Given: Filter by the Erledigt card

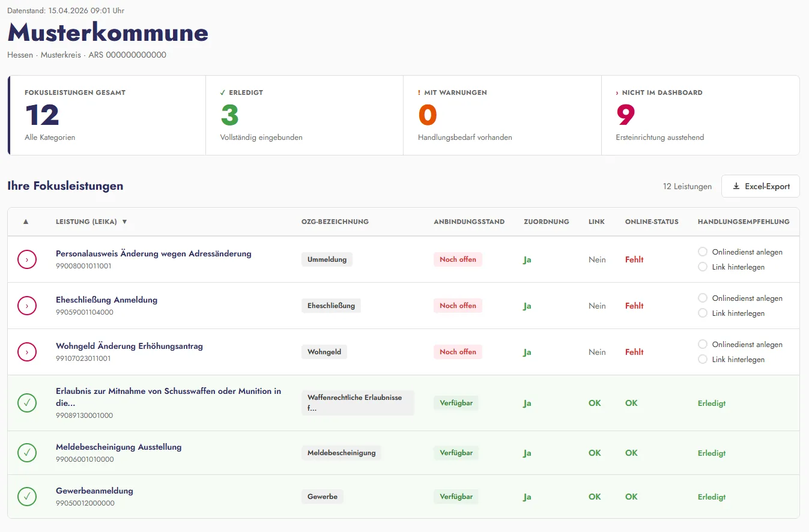Looking at the screenshot, I should point(305,115).
